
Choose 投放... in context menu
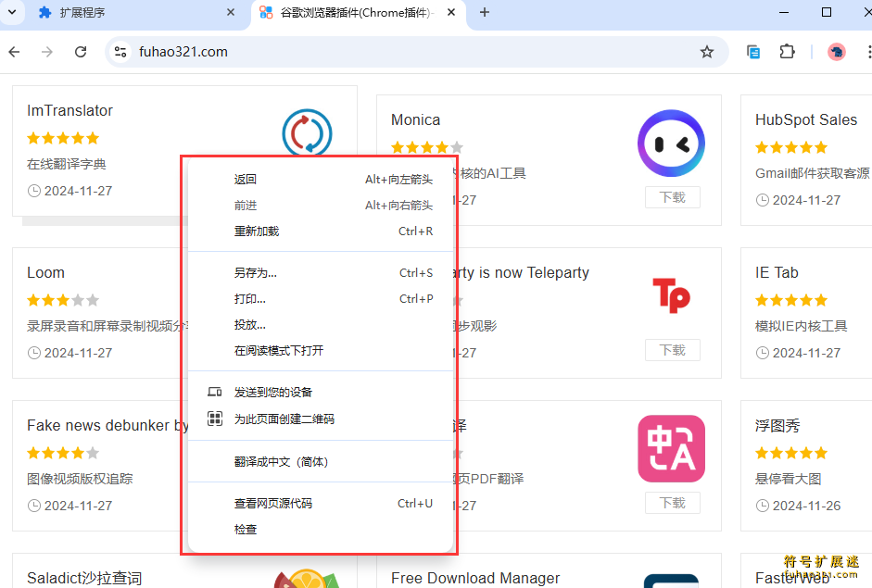pos(321,325)
